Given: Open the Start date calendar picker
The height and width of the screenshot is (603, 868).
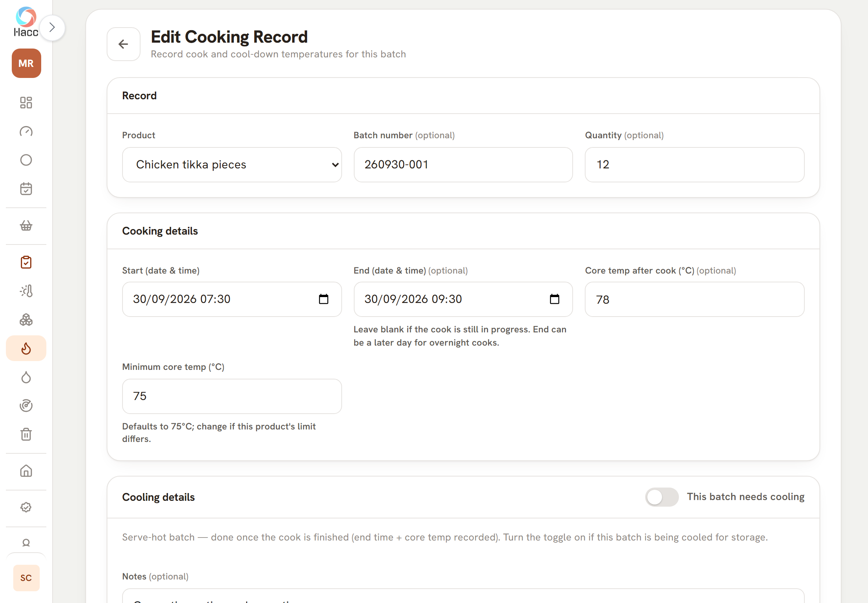Looking at the screenshot, I should 323,299.
